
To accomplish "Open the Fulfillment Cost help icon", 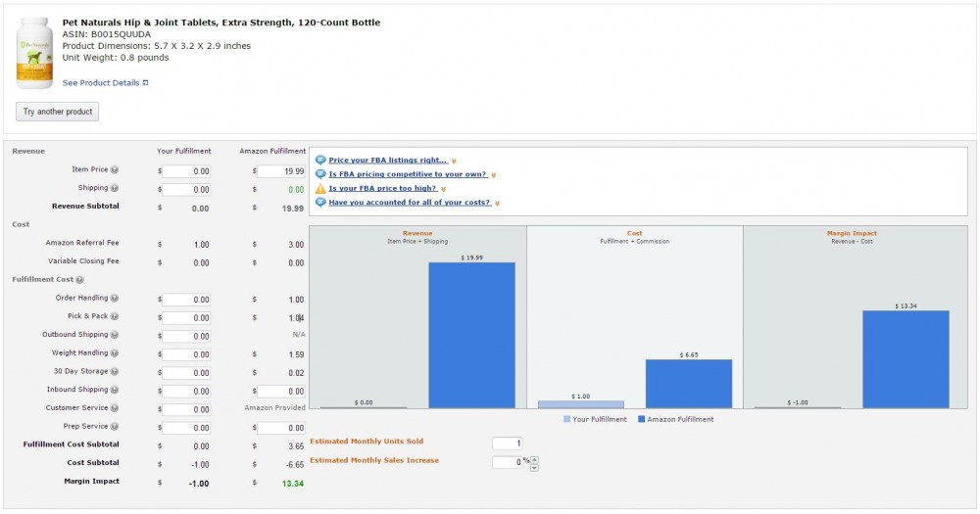I will click(79, 280).
